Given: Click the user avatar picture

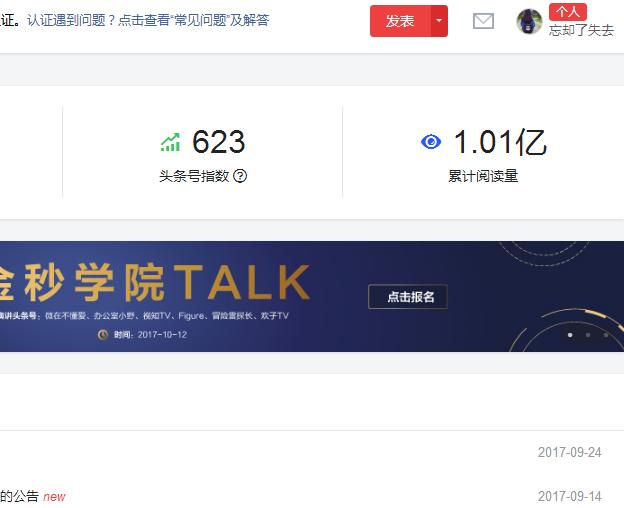Looking at the screenshot, I should [x=529, y=21].
